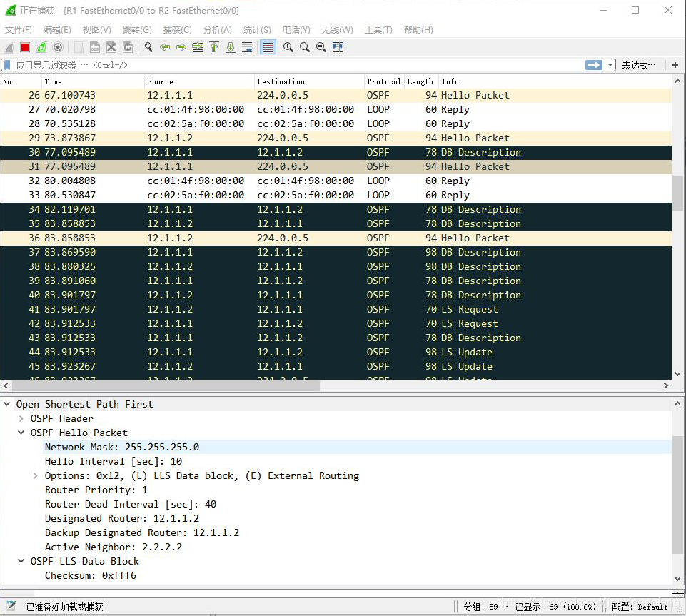This screenshot has width=686, height=616.
Task: Open the 视图(V) menu
Action: tap(96, 30)
